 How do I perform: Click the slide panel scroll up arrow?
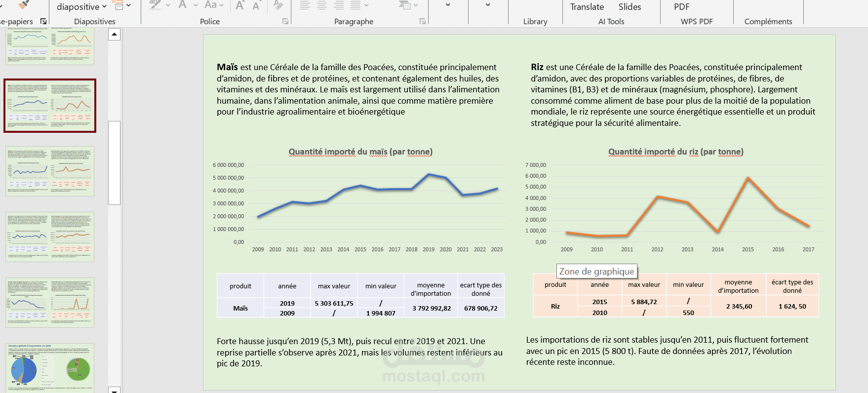115,35
